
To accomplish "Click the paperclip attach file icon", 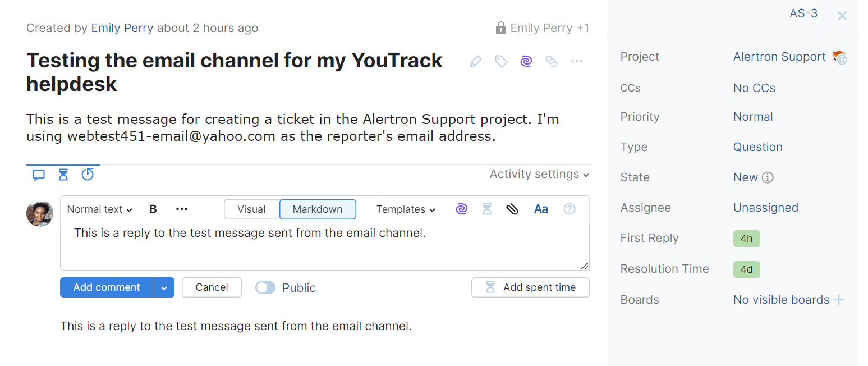I will pyautogui.click(x=512, y=209).
